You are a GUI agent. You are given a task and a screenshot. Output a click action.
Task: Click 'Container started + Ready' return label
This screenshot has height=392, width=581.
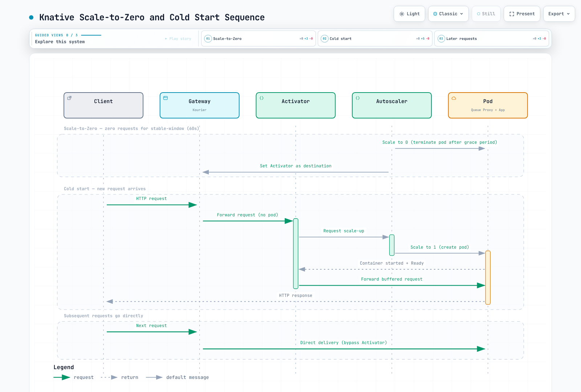pos(392,263)
